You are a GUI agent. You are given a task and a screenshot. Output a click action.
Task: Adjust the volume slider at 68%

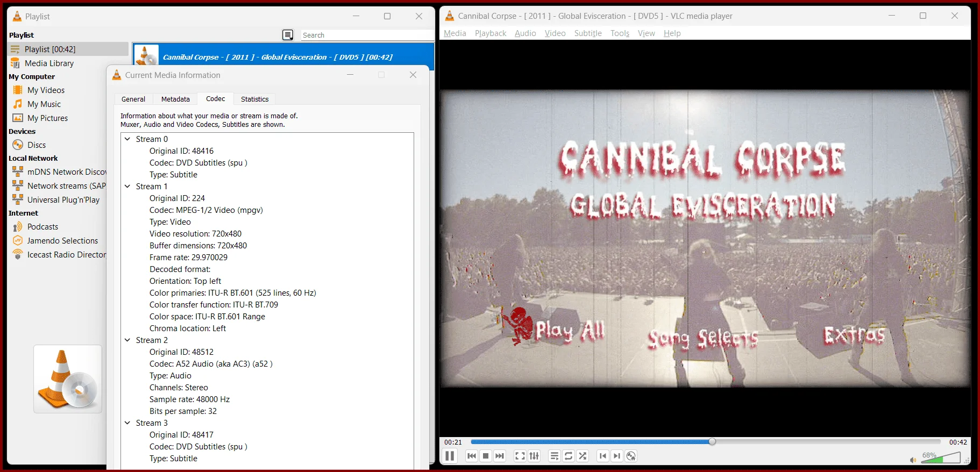(x=940, y=457)
